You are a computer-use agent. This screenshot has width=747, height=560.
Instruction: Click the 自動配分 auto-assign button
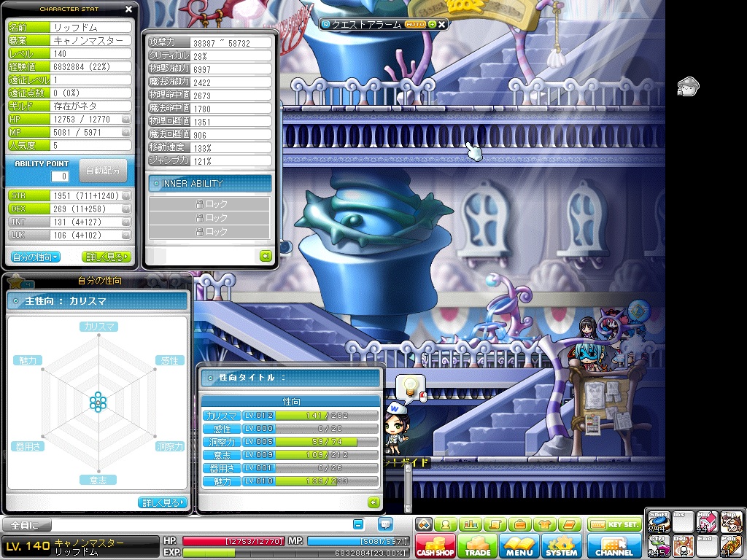103,171
